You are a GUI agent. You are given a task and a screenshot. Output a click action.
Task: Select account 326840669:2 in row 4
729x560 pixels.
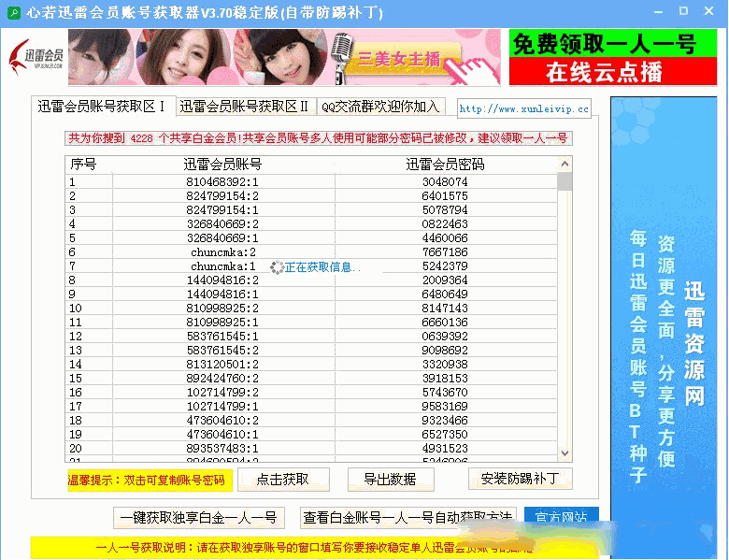click(222, 223)
